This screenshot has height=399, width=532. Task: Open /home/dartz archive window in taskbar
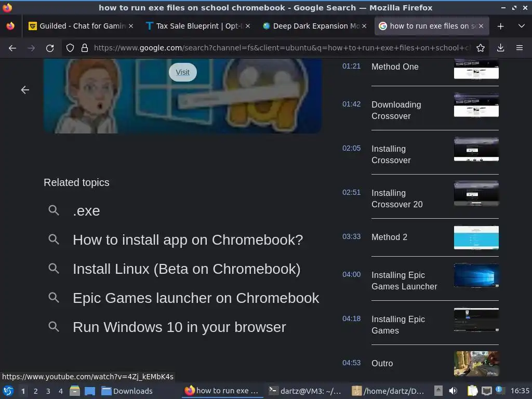[388, 391]
